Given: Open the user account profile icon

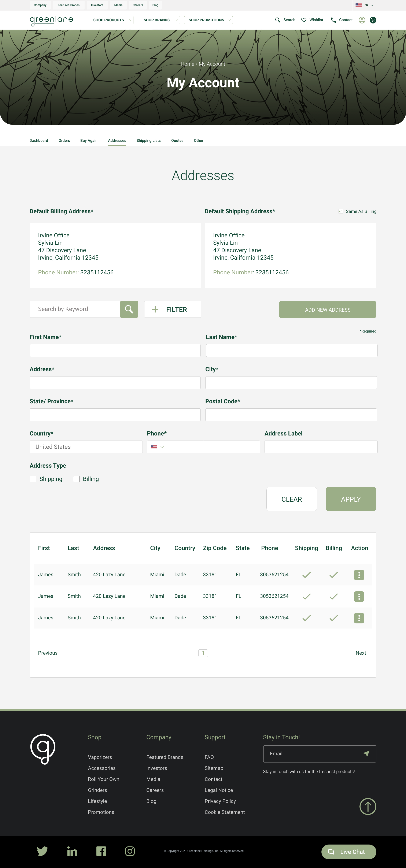Looking at the screenshot, I should (362, 20).
